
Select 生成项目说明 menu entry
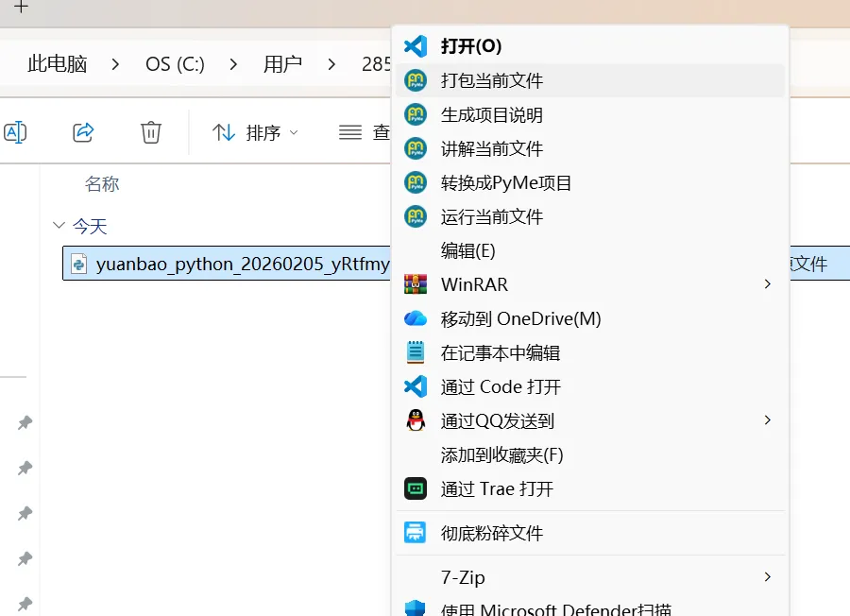(591, 114)
